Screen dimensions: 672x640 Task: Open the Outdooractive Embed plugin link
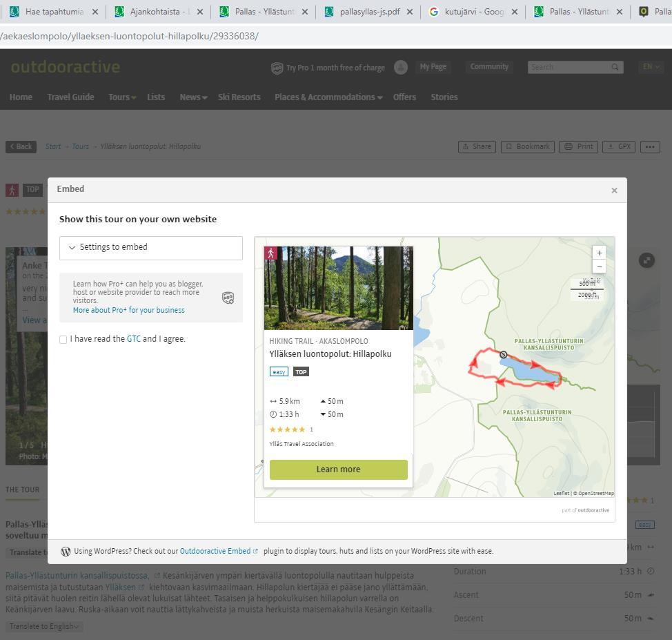pyautogui.click(x=219, y=551)
